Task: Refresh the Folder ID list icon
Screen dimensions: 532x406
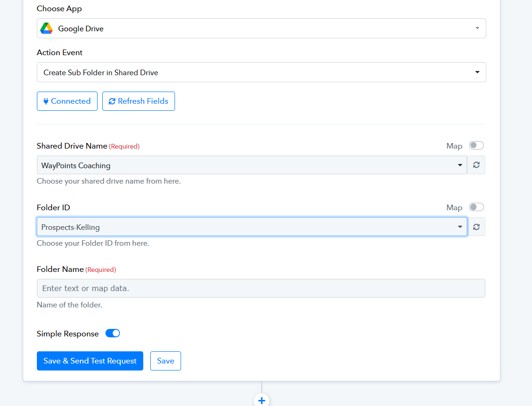Action: 476,227
